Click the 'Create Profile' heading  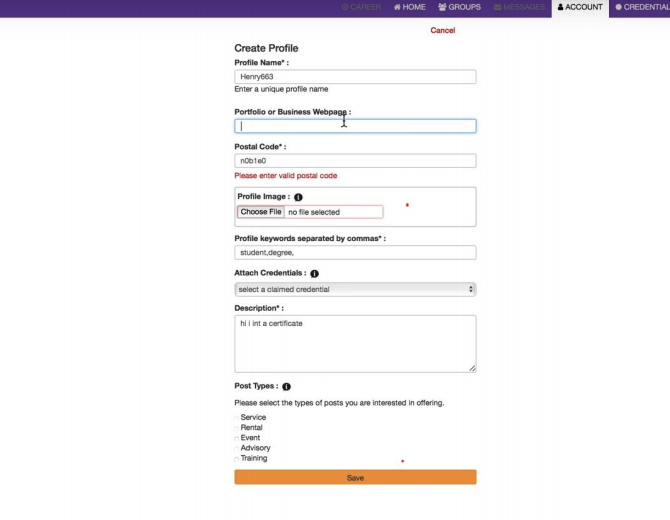pos(266,48)
